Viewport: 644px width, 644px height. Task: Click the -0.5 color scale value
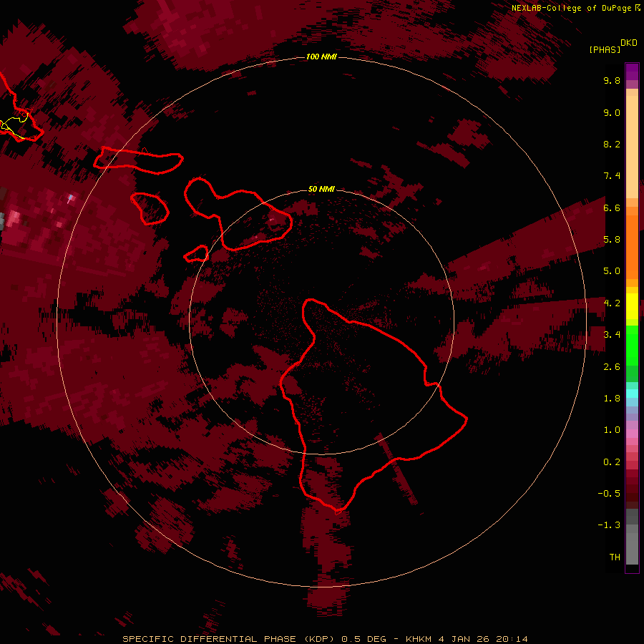[x=609, y=494]
